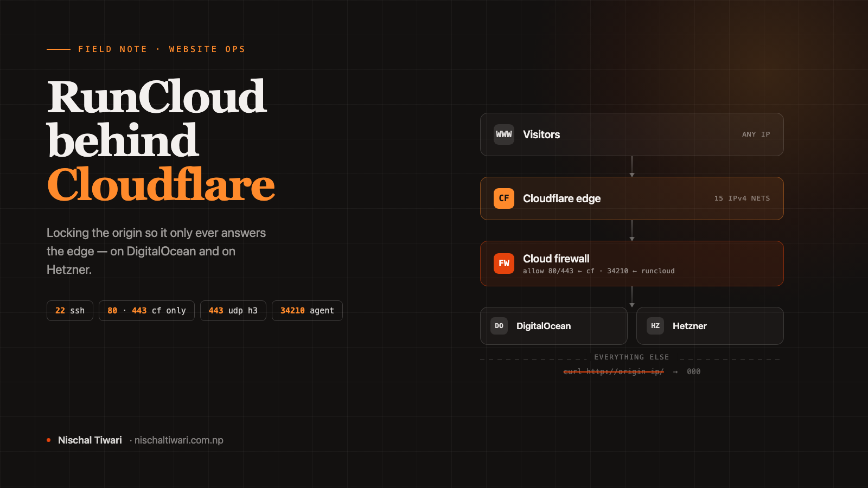Click the 'ANY IP' label
868x488 pixels.
point(756,134)
